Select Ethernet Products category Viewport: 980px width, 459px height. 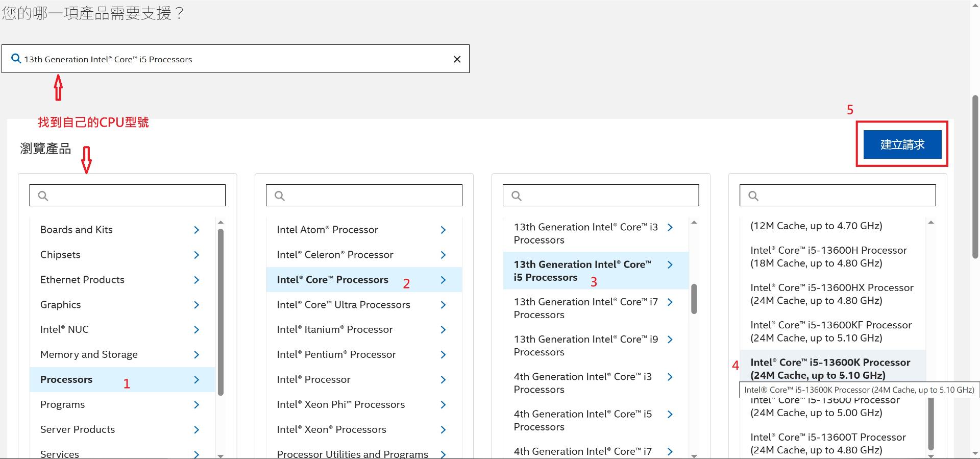pos(82,280)
